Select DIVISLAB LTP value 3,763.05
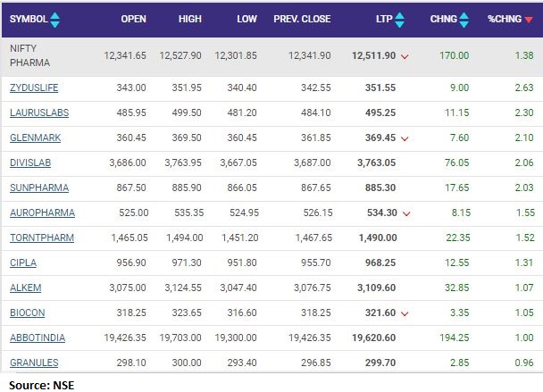This screenshot has height=392, width=543. click(x=376, y=163)
